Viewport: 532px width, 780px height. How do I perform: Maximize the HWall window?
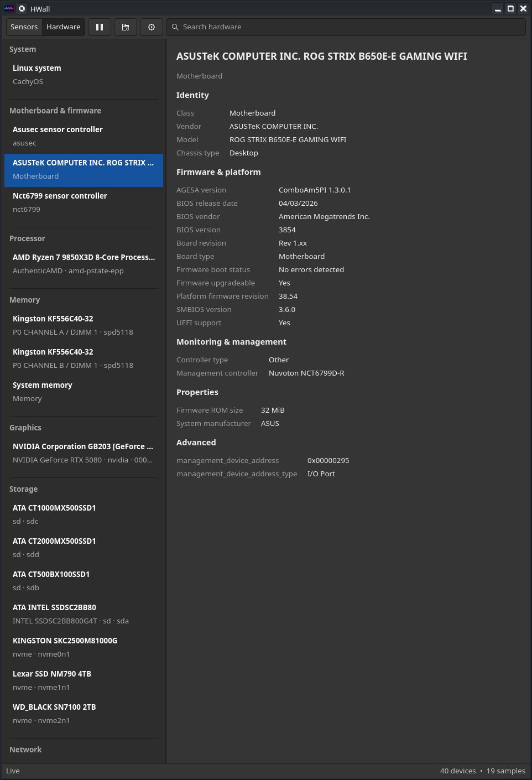[x=510, y=9]
